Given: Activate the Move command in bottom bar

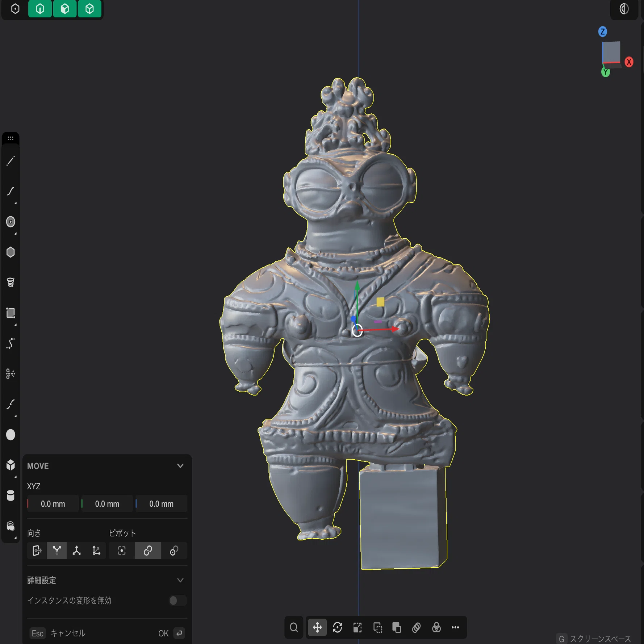Looking at the screenshot, I should (317, 627).
